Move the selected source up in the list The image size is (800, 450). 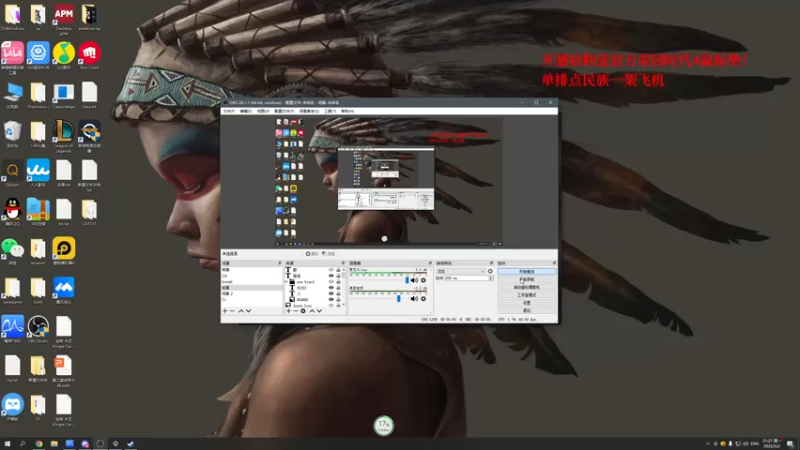pyautogui.click(x=312, y=311)
